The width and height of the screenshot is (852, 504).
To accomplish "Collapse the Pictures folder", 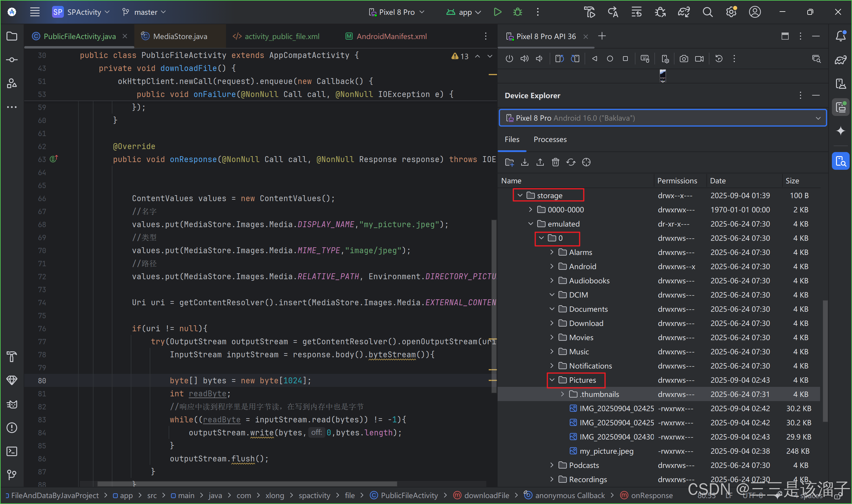I will (x=552, y=380).
